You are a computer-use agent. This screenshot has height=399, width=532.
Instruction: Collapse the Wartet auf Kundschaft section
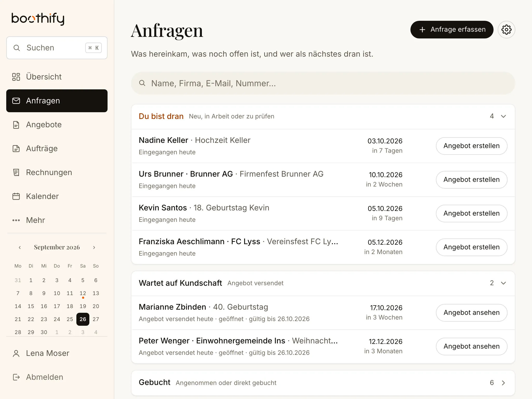pyautogui.click(x=503, y=283)
